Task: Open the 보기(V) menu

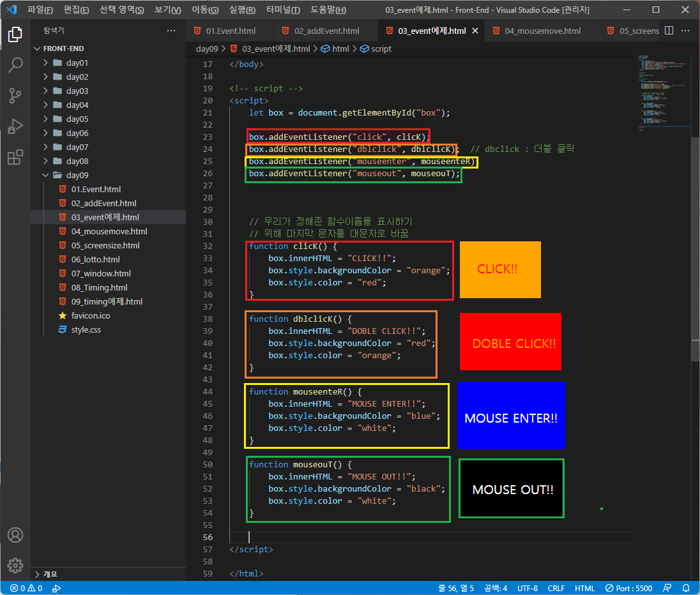Action: click(168, 10)
